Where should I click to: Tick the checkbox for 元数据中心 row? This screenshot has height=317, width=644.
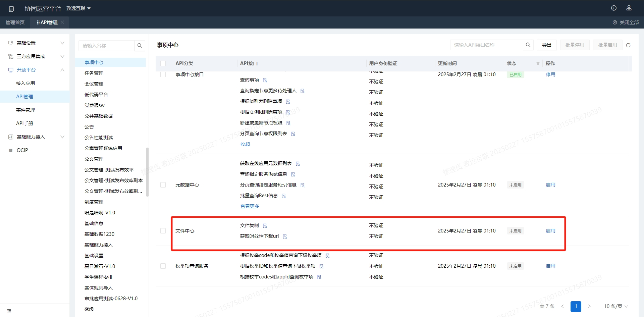coord(163,185)
